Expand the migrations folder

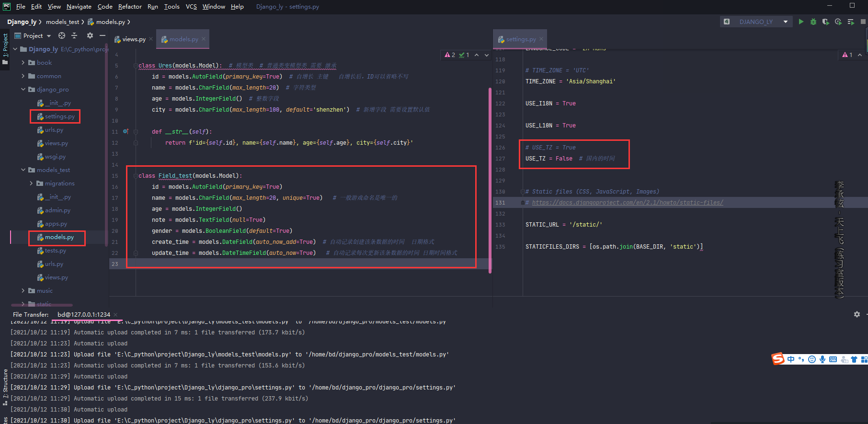(x=31, y=183)
